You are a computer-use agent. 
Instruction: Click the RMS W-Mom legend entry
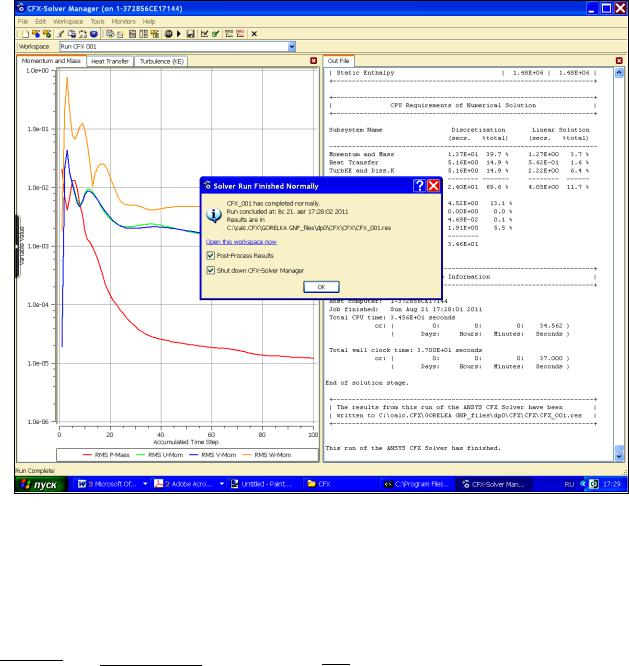267,454
